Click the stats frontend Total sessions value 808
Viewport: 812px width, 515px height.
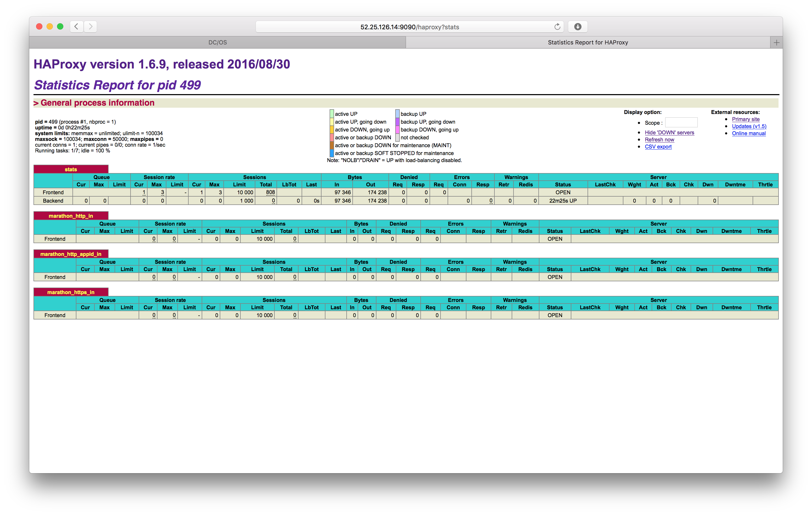coord(270,192)
